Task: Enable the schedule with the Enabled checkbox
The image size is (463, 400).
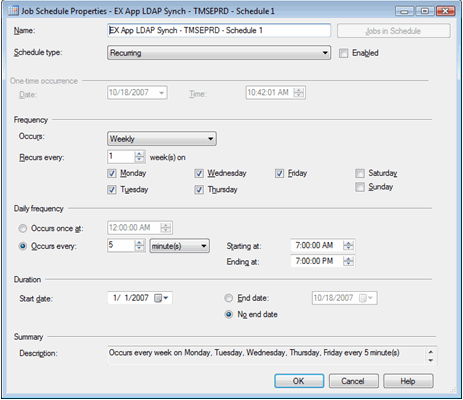Action: 343,53
